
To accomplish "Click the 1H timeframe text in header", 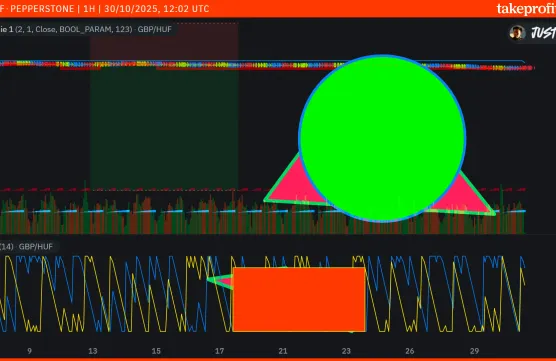I will 89,9.
